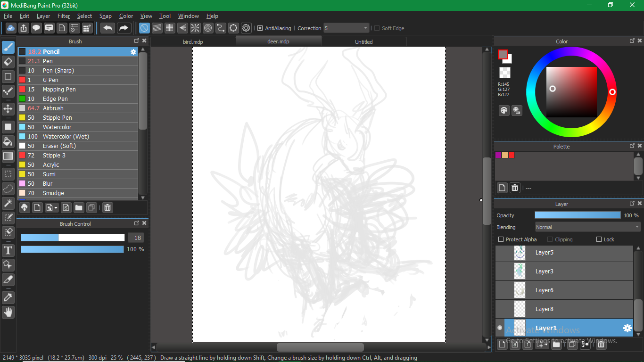Click the Redo arrow in toolbar
Image resolution: width=644 pixels, height=362 pixels.
[124, 28]
